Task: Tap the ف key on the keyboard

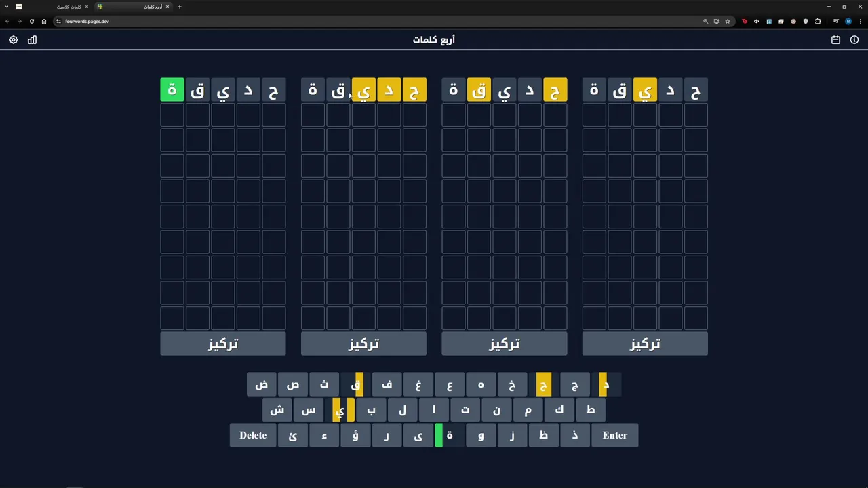Action: [387, 385]
